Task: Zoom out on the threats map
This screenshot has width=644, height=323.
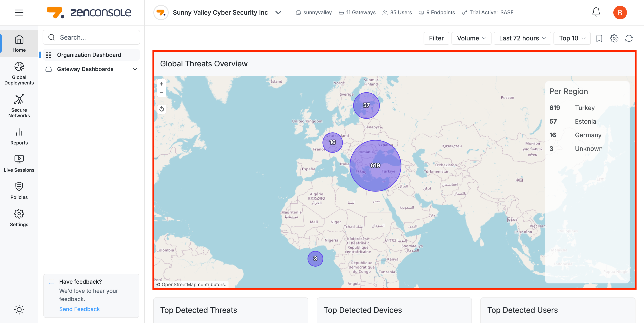Action: 162,93
